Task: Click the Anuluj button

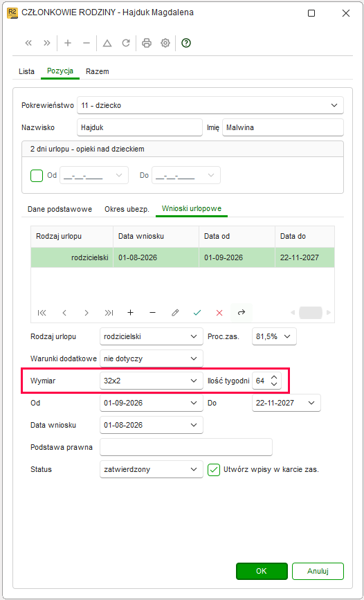Action: click(318, 571)
